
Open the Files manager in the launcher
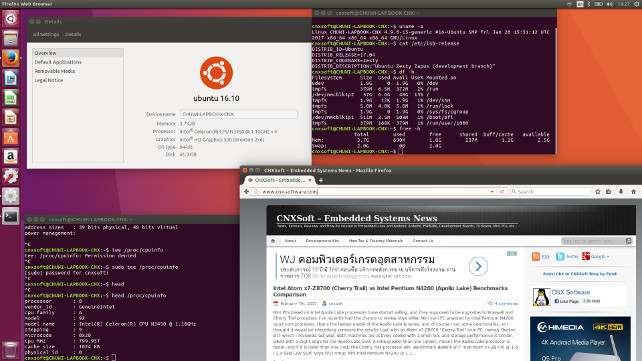click(x=11, y=38)
